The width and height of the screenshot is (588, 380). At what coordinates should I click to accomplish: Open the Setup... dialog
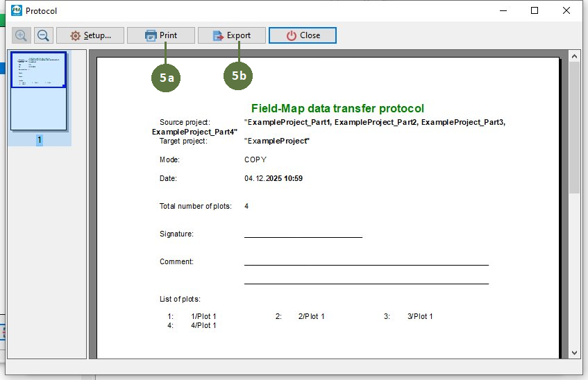[x=90, y=35]
